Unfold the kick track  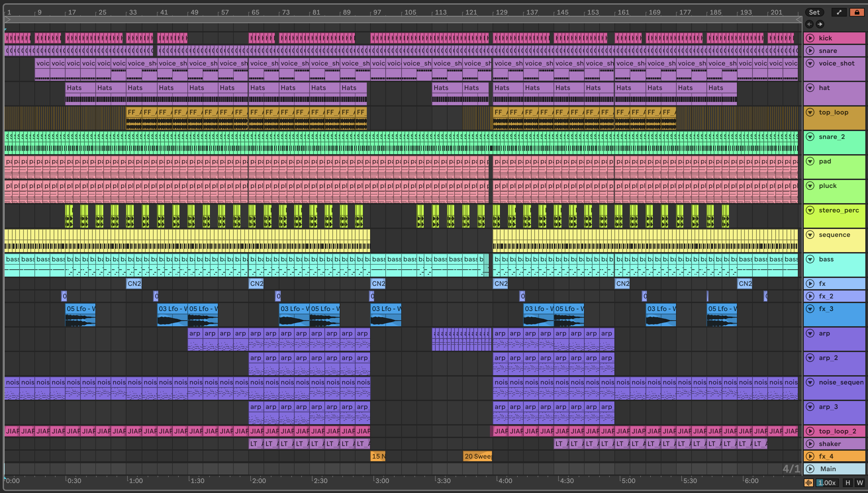(810, 38)
